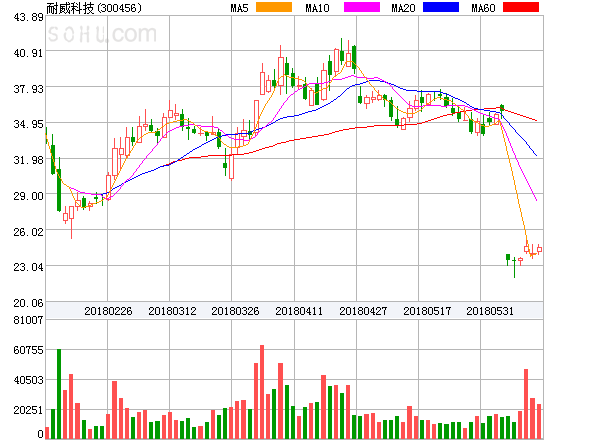Click the 20180411 date label
The height and width of the screenshot is (440, 600).
pos(299,311)
